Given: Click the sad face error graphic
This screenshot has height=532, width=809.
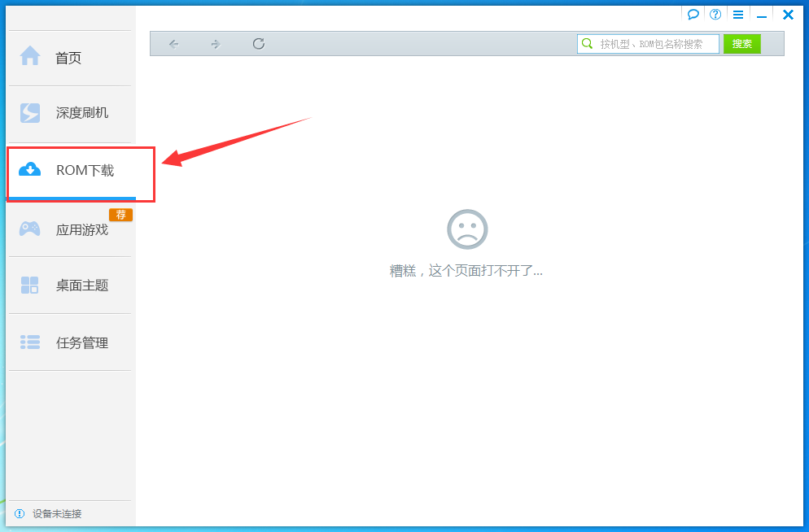Looking at the screenshot, I should pyautogui.click(x=467, y=229).
